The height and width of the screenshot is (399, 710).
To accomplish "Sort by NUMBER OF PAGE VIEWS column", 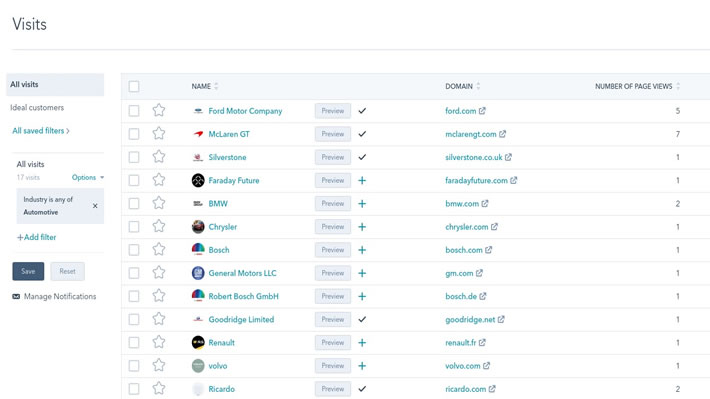I will pyautogui.click(x=637, y=86).
